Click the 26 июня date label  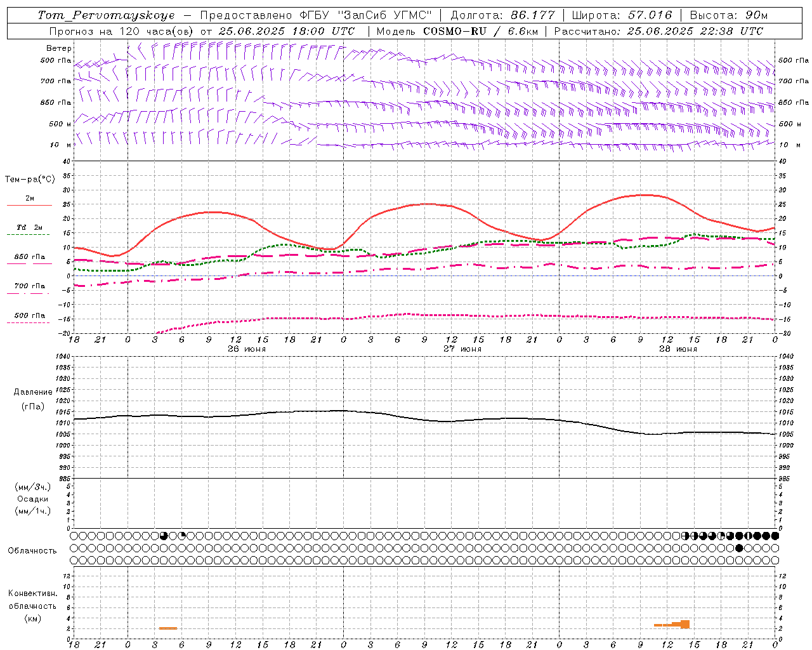(x=247, y=349)
